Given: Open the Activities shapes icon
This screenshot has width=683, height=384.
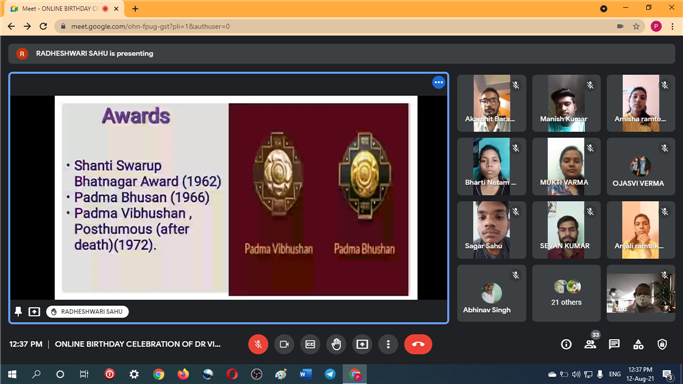Looking at the screenshot, I should (638, 344).
